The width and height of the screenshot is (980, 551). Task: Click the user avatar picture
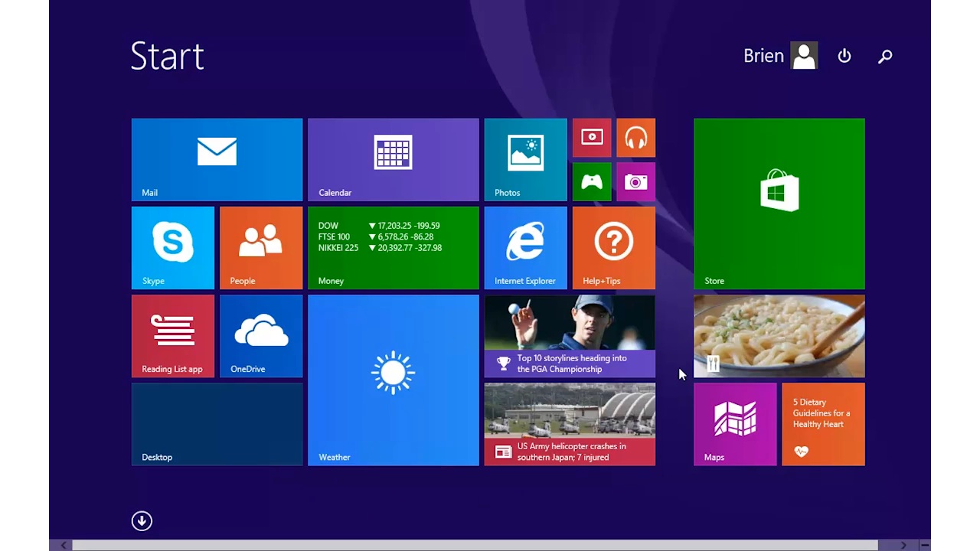point(804,56)
